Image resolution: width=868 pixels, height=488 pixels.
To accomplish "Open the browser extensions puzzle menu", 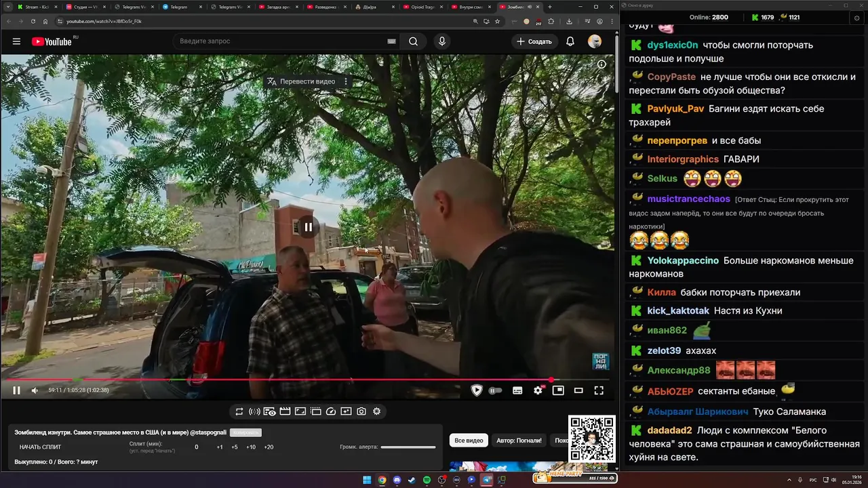I will (x=551, y=21).
